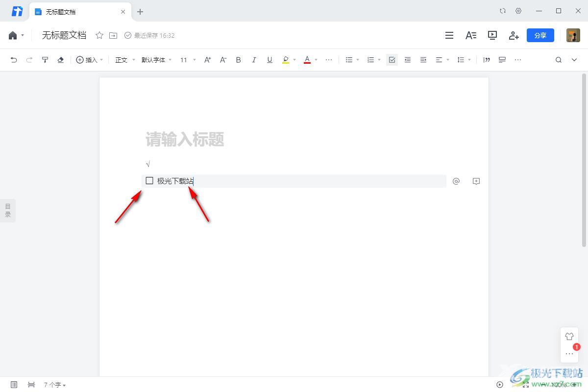588x392 pixels.
Task: Open the user avatar profile
Action: (573, 35)
